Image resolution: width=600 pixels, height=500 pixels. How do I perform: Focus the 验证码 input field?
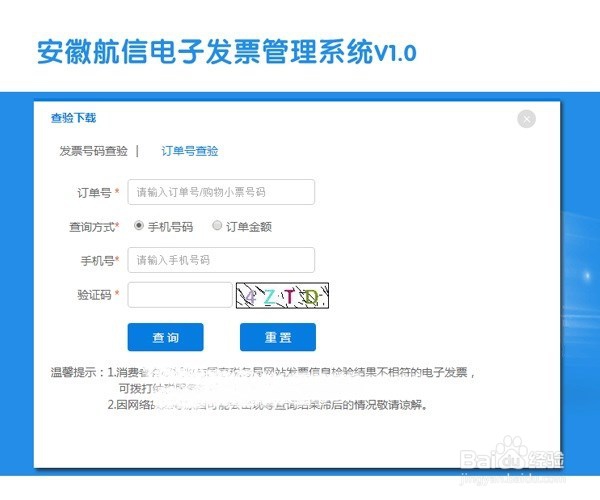click(180, 295)
